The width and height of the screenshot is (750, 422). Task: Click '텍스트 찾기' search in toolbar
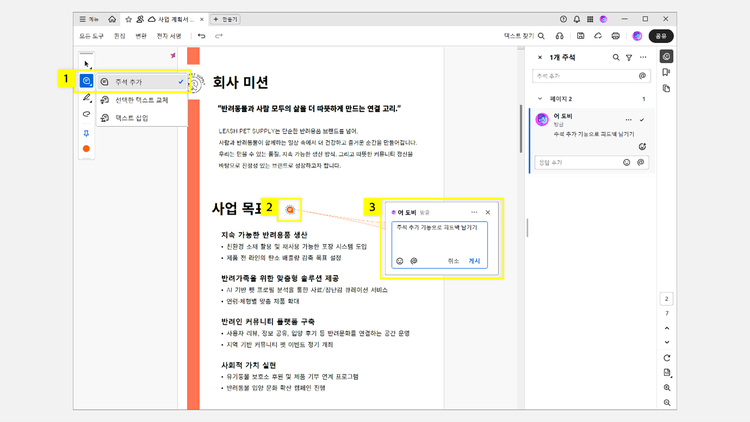pos(524,36)
